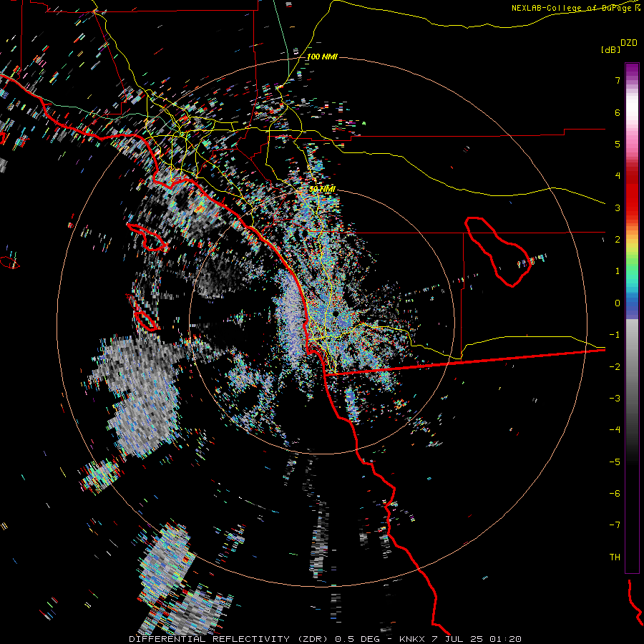Click the 7 value on the color scale
The image size is (644, 644).
[618, 80]
